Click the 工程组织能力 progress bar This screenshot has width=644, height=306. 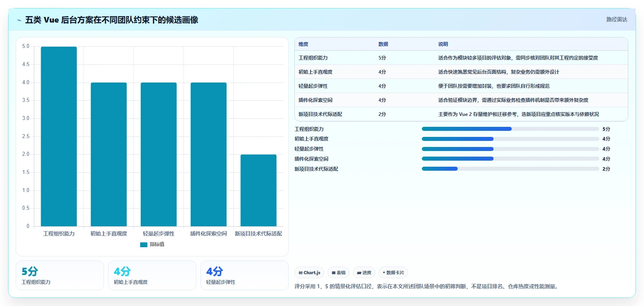pyautogui.click(x=510, y=129)
